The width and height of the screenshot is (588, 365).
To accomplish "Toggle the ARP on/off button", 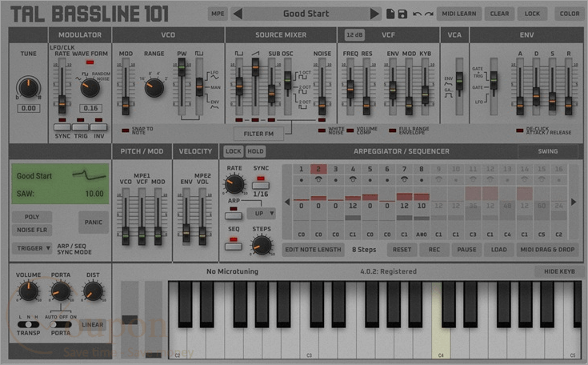I will click(x=234, y=215).
